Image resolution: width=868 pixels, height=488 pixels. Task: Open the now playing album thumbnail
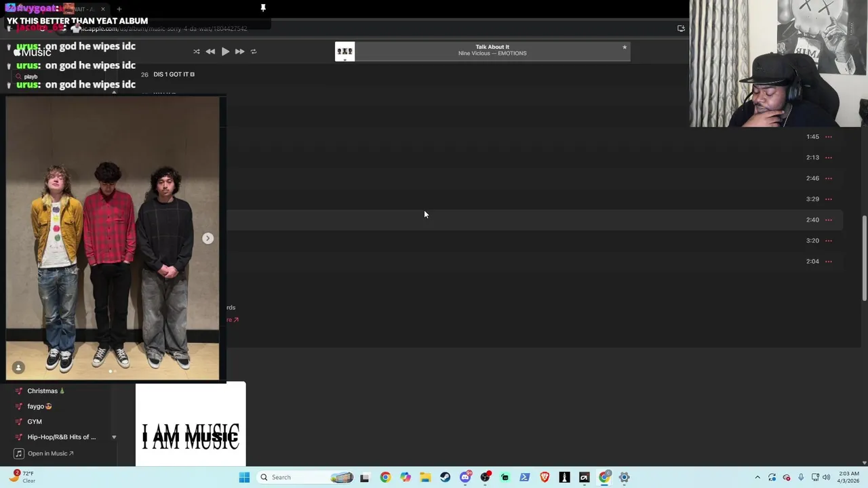[344, 52]
